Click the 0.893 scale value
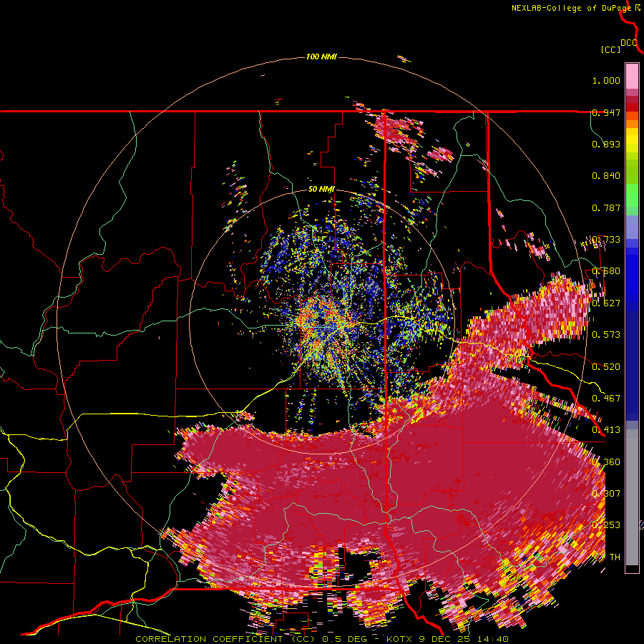Viewport: 644px width, 644px height. coord(606,144)
